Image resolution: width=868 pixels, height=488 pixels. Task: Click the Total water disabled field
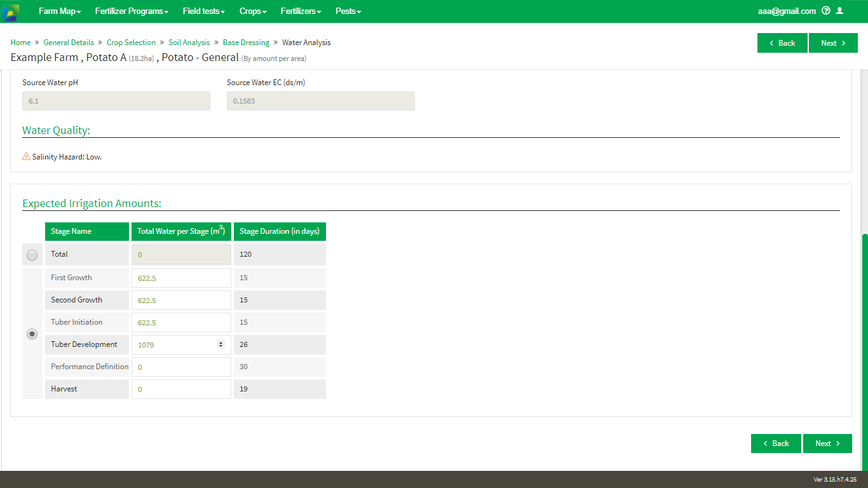coord(181,255)
